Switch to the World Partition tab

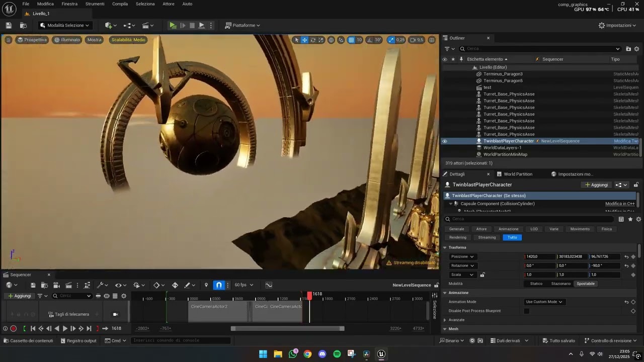click(x=518, y=174)
